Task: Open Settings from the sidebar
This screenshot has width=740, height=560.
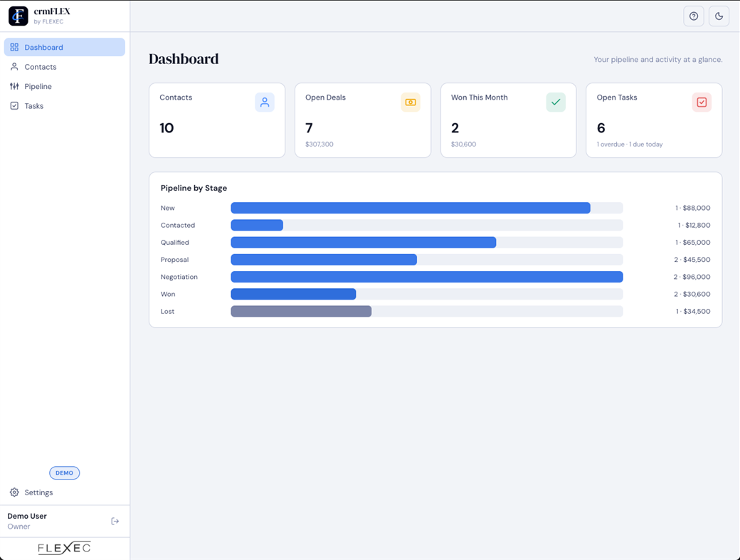Action: pyautogui.click(x=65, y=492)
